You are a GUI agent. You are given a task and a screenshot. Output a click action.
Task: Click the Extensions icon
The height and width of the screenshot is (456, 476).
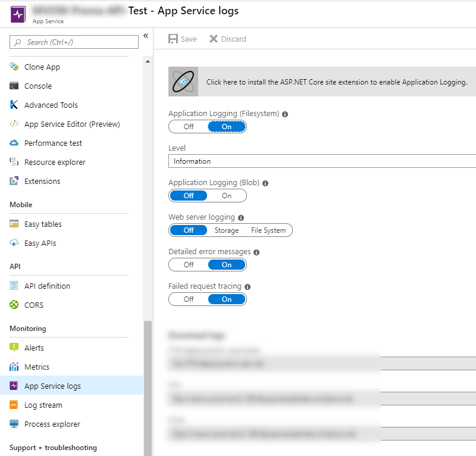tap(14, 181)
